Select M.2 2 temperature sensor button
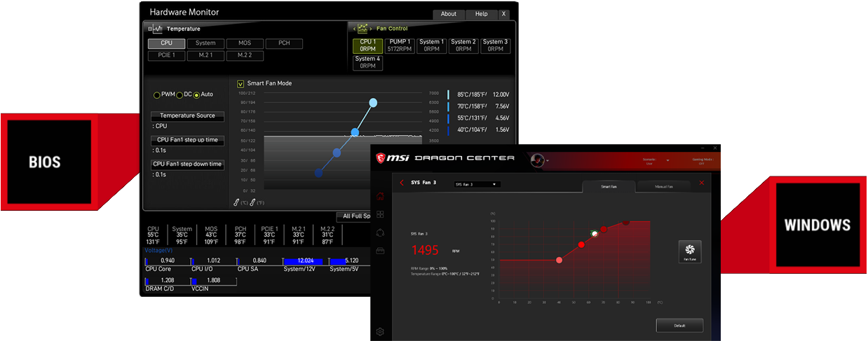 click(245, 55)
